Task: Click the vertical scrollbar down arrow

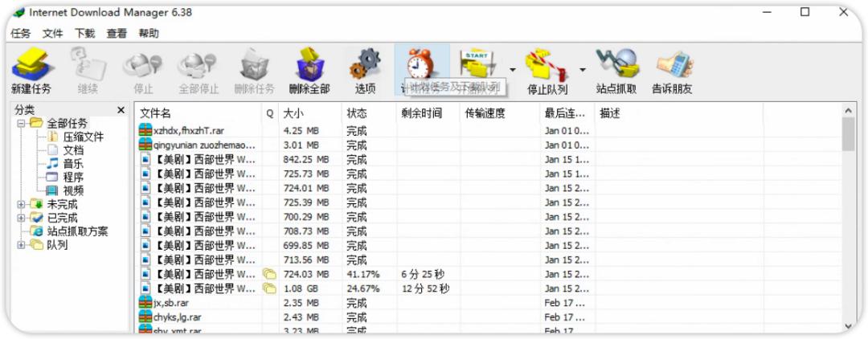Action: (x=848, y=326)
